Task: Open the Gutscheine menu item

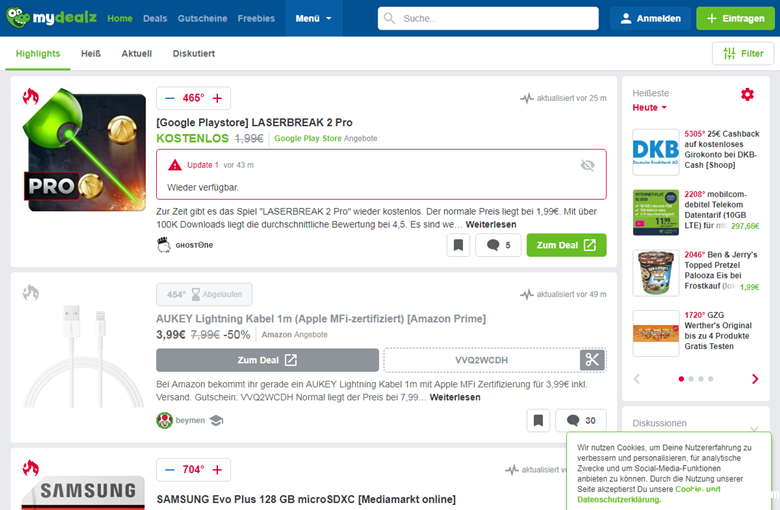Action: pyautogui.click(x=202, y=18)
